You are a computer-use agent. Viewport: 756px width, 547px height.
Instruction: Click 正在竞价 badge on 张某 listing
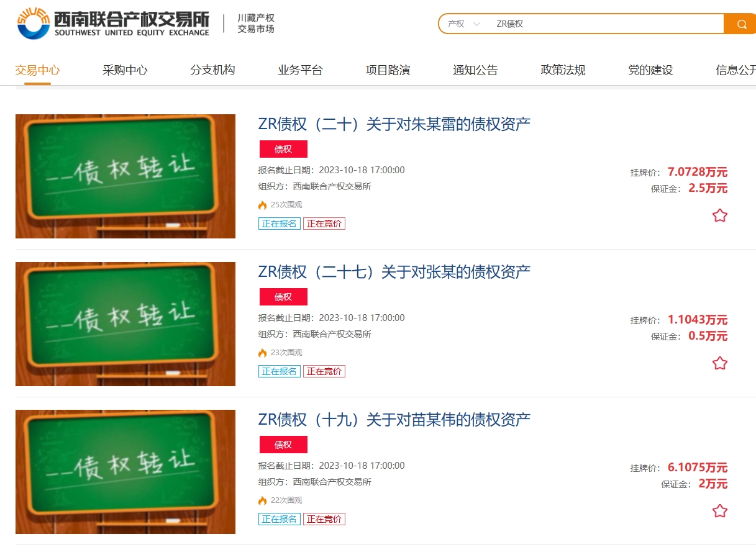[x=324, y=371]
